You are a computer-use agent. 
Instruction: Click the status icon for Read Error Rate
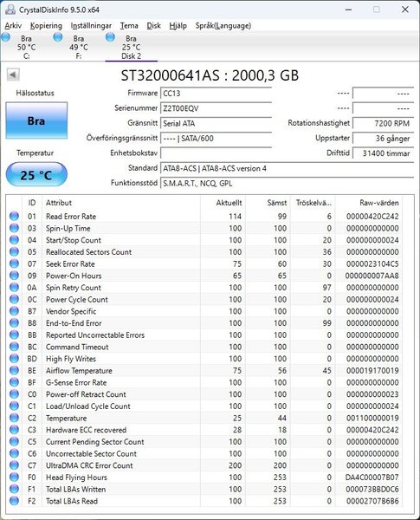click(14, 216)
